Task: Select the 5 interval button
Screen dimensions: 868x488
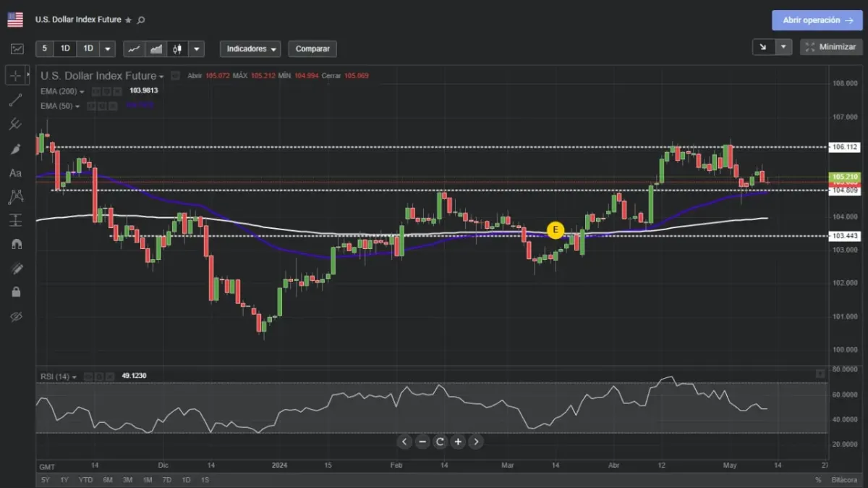Action: tap(45, 49)
